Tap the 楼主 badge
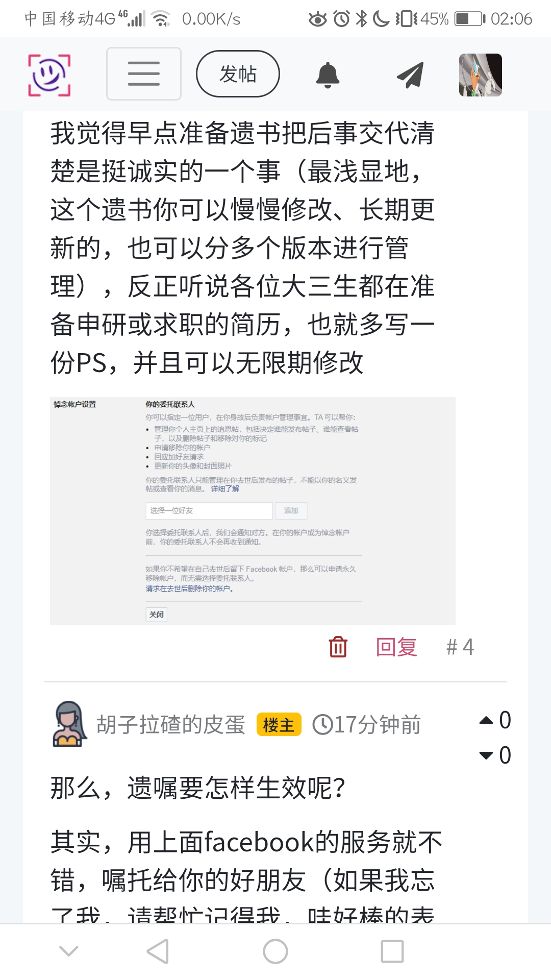The height and width of the screenshot is (980, 551). pyautogui.click(x=279, y=725)
